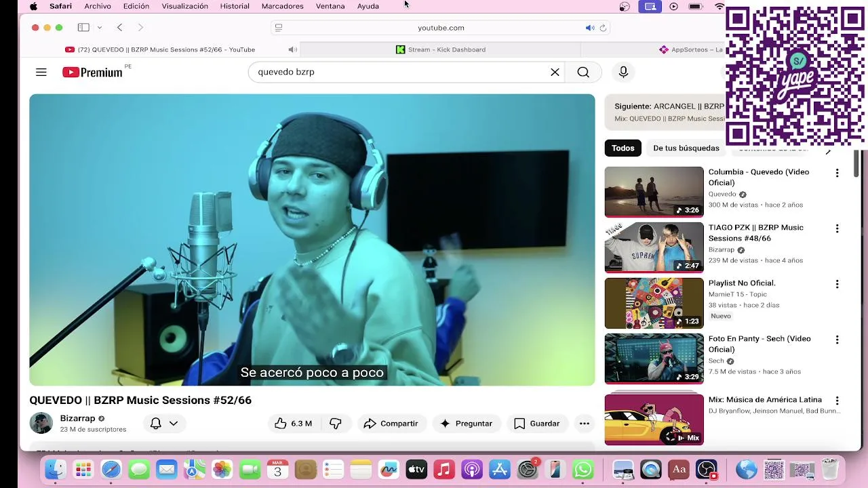Open System Settings from the Dock
The width and height of the screenshot is (868, 488).
pos(527,469)
